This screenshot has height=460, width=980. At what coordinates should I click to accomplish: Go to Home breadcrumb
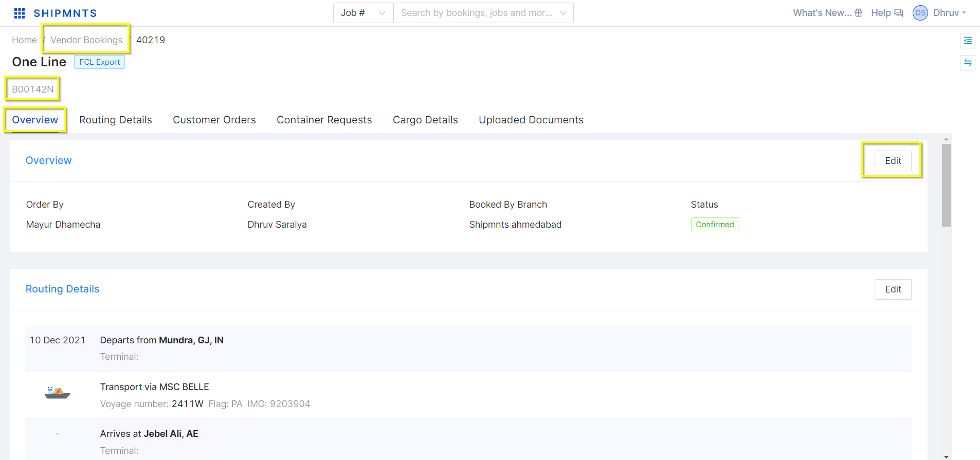(24, 40)
